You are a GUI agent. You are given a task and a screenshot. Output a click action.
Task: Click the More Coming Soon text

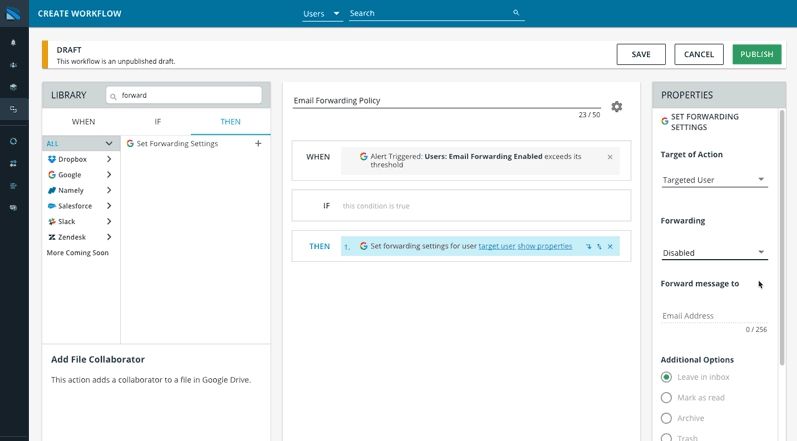click(78, 253)
